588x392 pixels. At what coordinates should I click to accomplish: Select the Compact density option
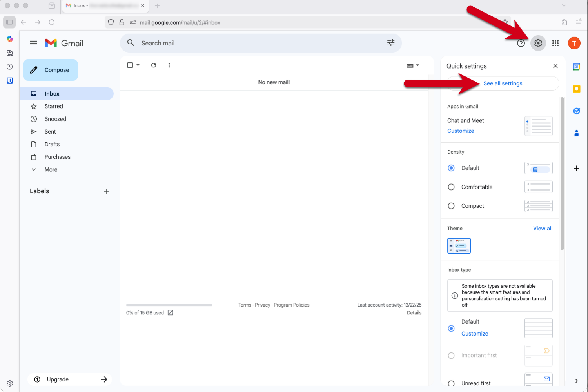click(x=451, y=206)
